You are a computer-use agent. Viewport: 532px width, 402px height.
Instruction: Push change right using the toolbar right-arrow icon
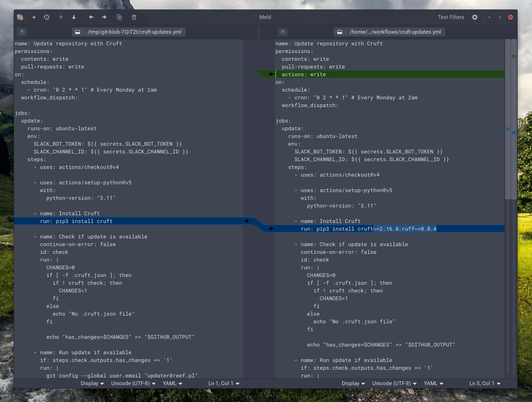coord(104,17)
